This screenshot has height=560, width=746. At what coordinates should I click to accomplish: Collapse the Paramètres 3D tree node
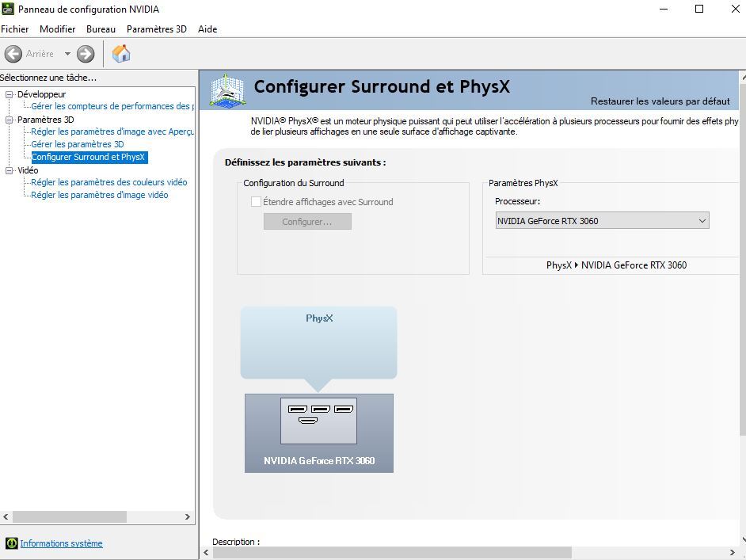pyautogui.click(x=9, y=120)
